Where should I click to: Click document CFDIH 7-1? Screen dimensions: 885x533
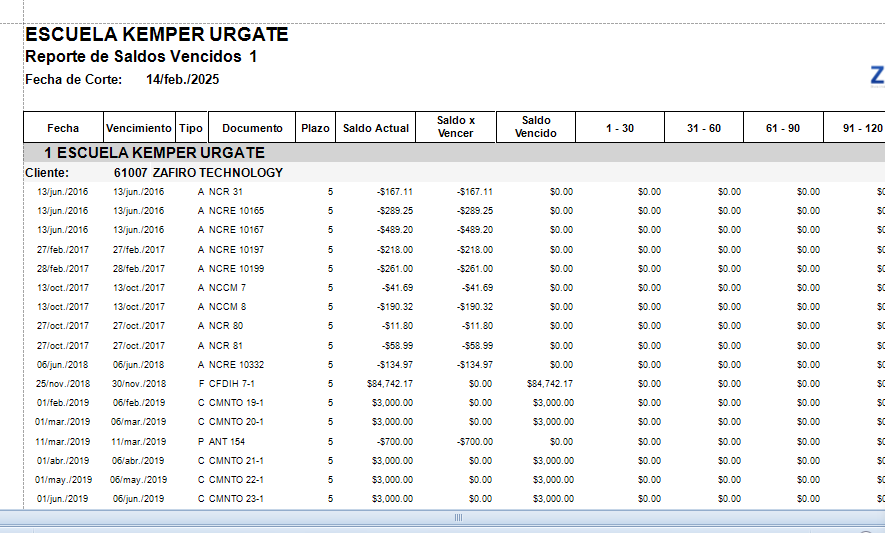[231, 384]
